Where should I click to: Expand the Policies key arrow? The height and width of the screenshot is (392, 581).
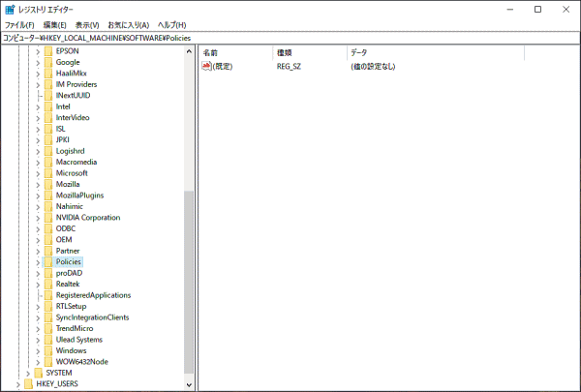[38, 262]
